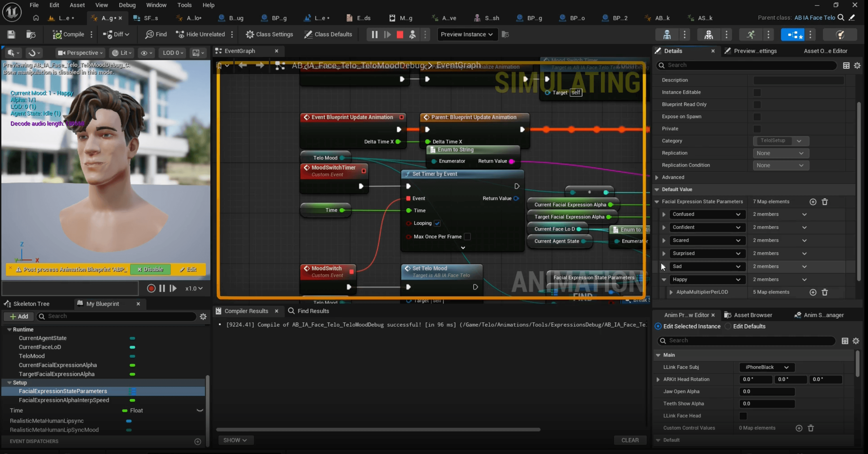Toggle Max Once Per Frame checkbox
This screenshot has width=868, height=454.
(467, 237)
